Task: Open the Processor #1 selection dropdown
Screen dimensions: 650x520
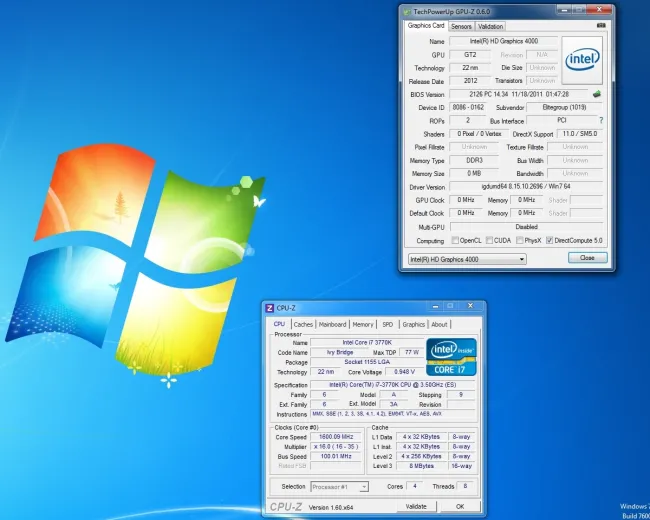Action: point(339,487)
